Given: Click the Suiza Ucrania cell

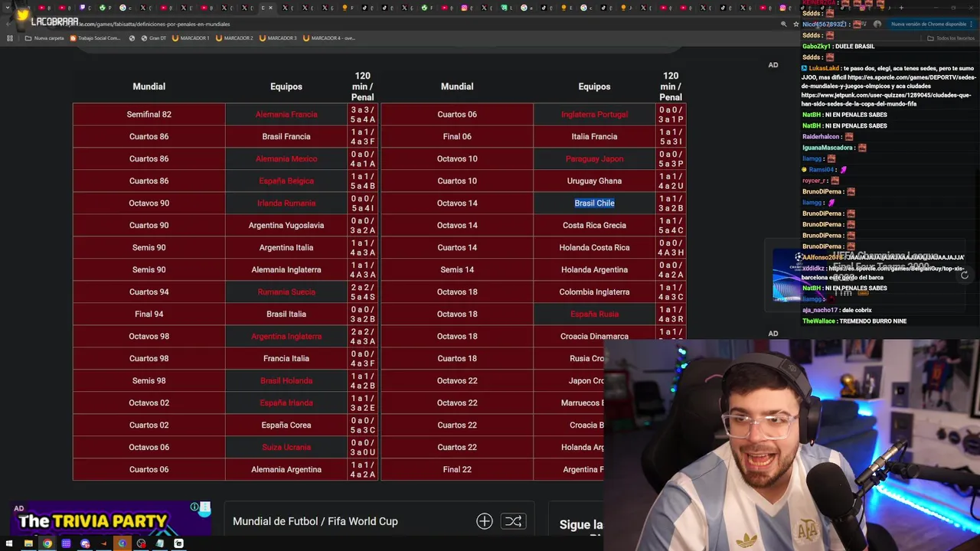Looking at the screenshot, I should [286, 447].
